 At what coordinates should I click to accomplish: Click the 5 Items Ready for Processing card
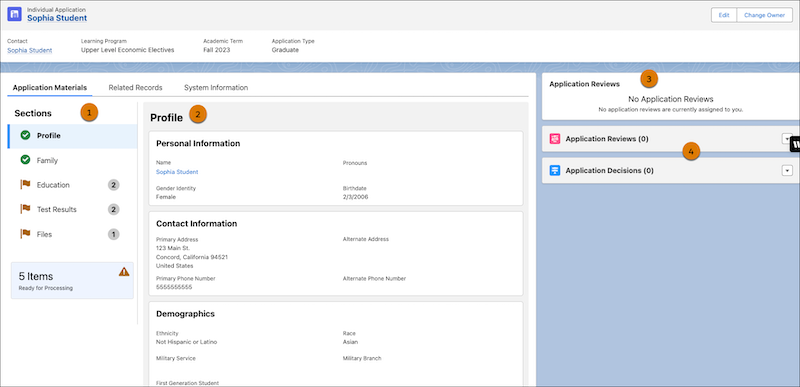72,280
